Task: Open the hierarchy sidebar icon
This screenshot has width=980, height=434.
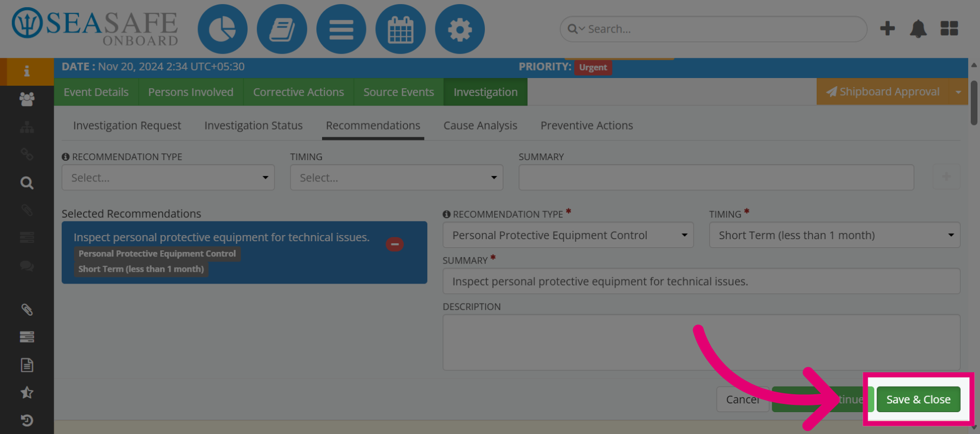Action: point(27,127)
